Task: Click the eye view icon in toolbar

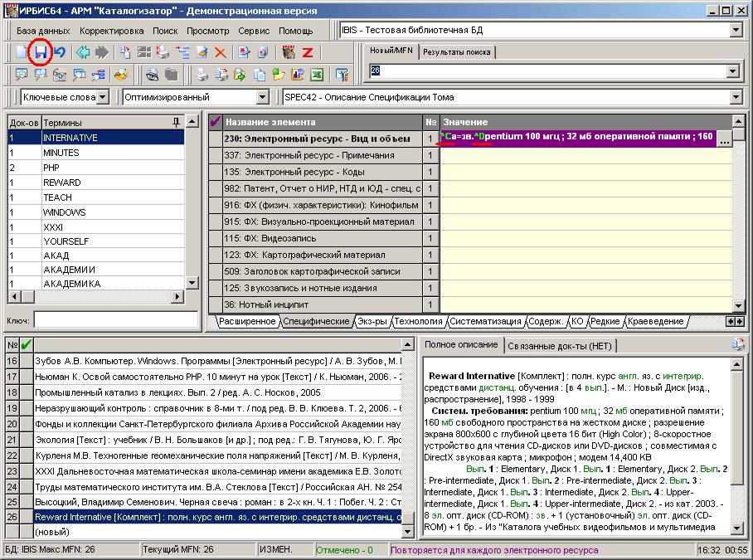Action: (x=153, y=75)
